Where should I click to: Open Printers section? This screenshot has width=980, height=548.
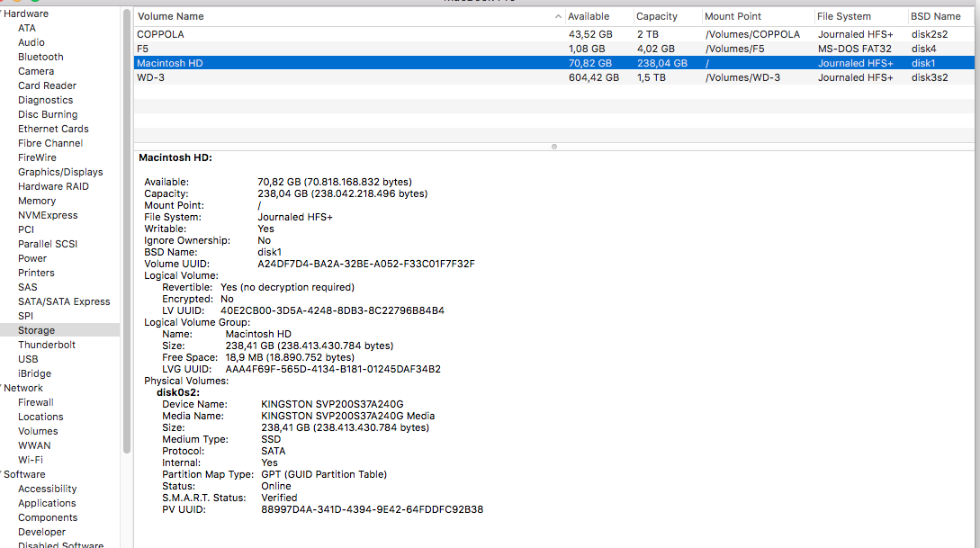36,273
